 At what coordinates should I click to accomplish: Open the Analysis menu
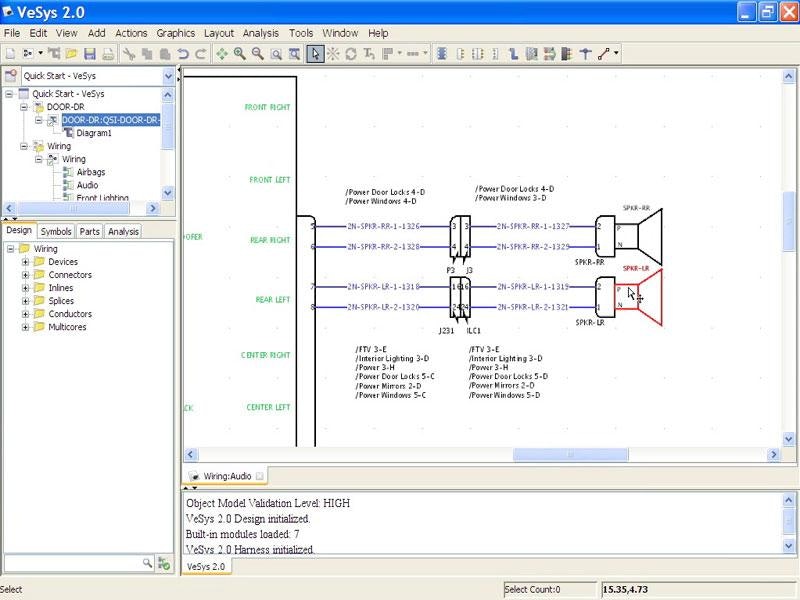point(261,33)
